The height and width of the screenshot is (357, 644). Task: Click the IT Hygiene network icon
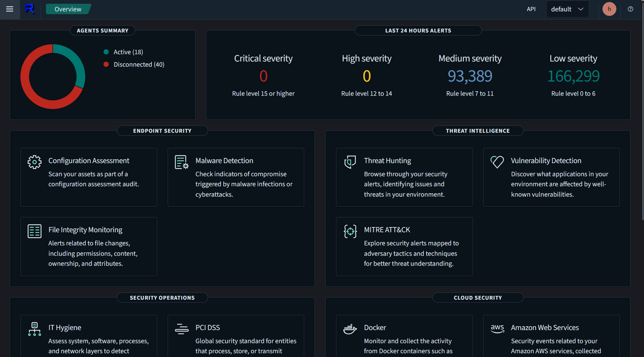point(35,329)
